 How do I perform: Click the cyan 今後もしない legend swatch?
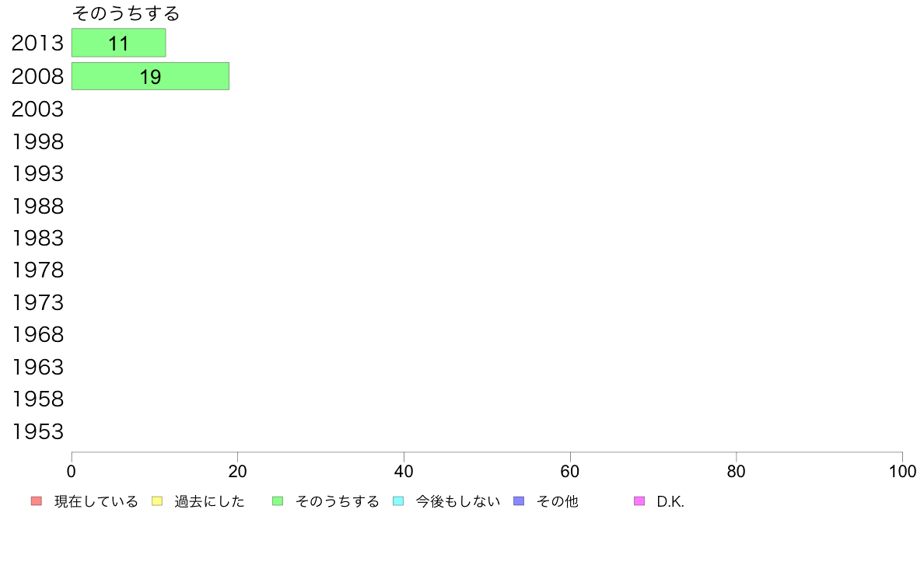[398, 500]
